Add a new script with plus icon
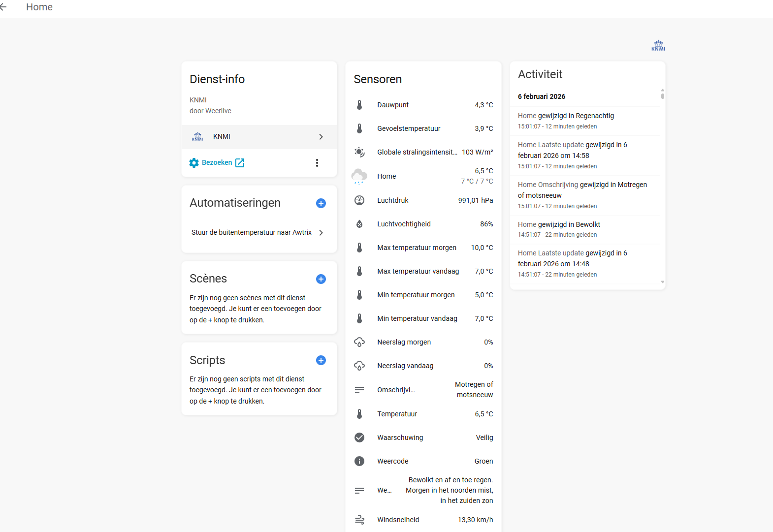773x532 pixels. point(321,360)
